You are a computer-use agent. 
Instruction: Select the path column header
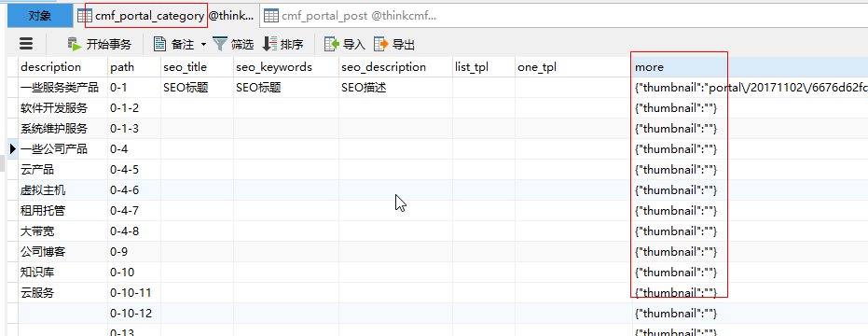(134, 67)
